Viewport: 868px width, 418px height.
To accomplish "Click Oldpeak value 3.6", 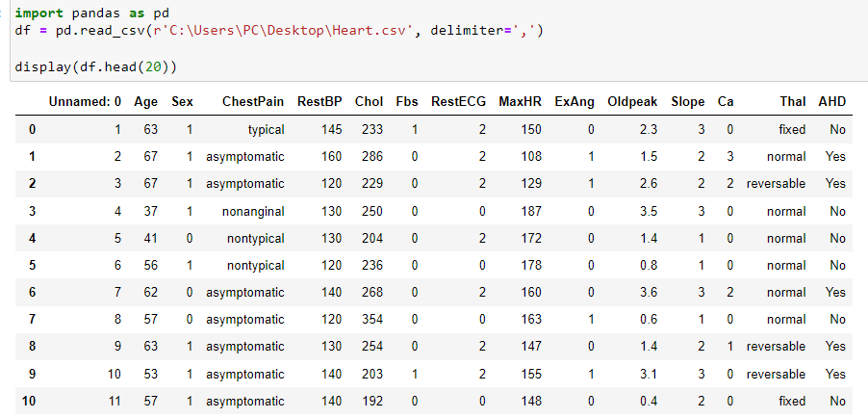I will [x=649, y=292].
